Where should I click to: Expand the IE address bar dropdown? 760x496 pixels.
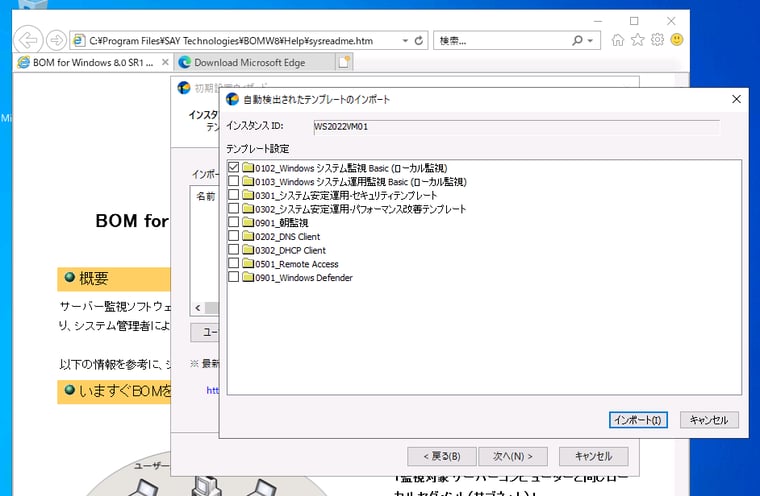coord(405,41)
